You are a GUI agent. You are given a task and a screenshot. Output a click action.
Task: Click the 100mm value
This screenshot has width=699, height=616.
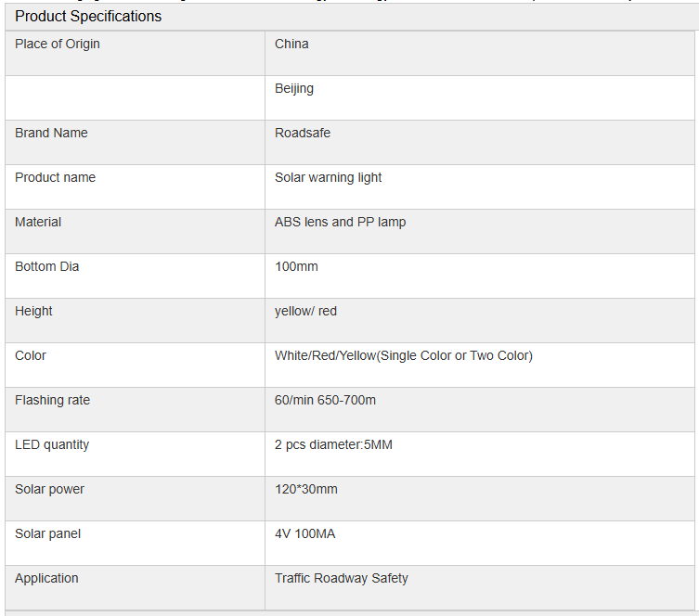coord(296,267)
